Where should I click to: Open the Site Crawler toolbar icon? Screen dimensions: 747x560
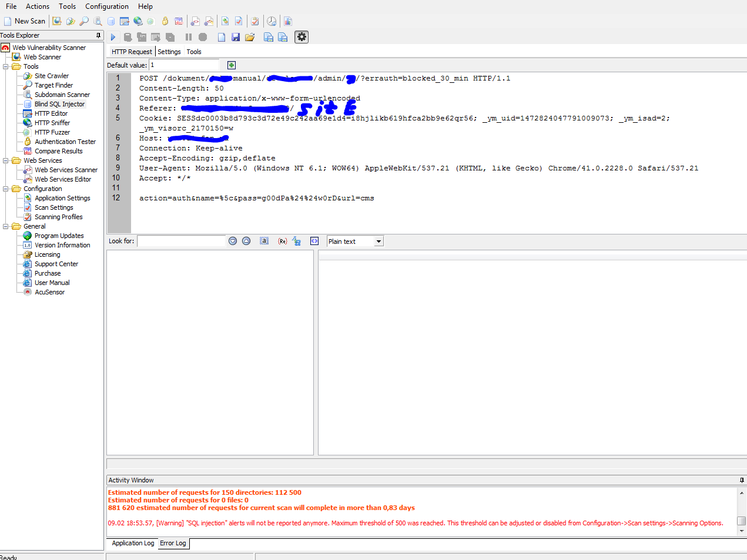[70, 21]
